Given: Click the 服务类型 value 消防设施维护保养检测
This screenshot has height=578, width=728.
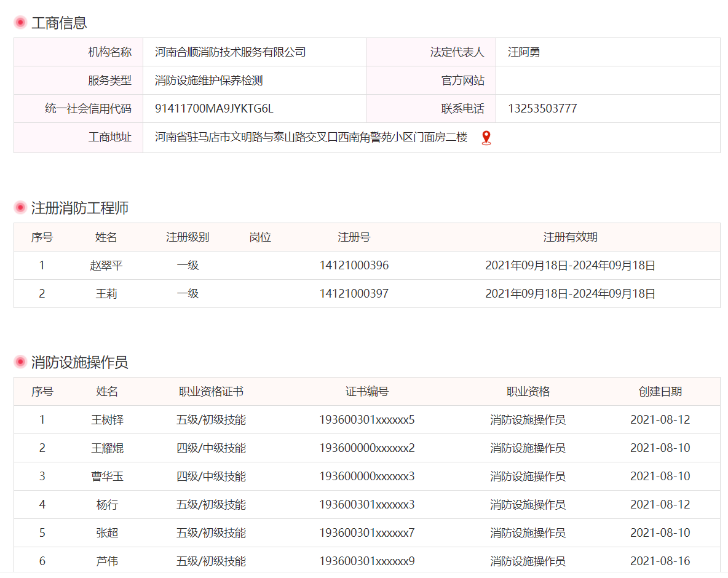Looking at the screenshot, I should [x=209, y=81].
